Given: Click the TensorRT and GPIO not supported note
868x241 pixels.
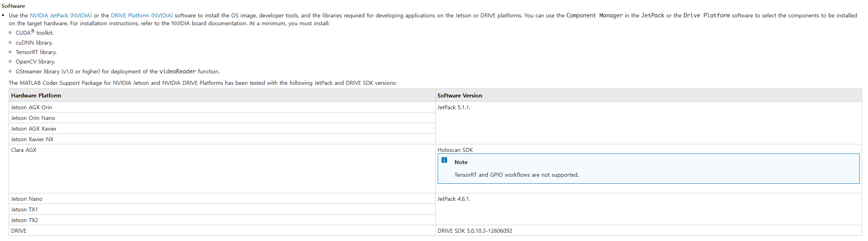Looking at the screenshot, I should pos(516,175).
